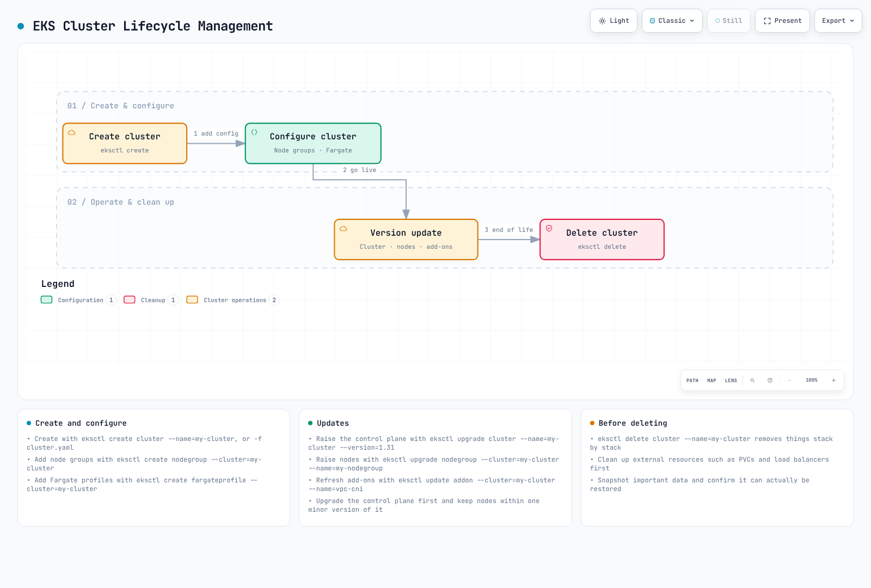Click the Cluster operations legend orange swatch
871x588 pixels.
click(x=192, y=300)
